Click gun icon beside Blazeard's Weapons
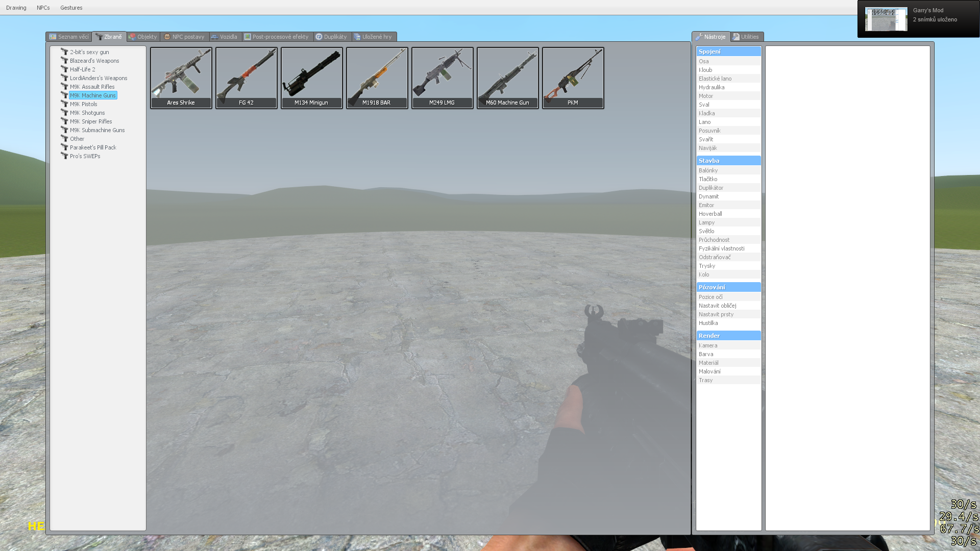 pyautogui.click(x=64, y=61)
